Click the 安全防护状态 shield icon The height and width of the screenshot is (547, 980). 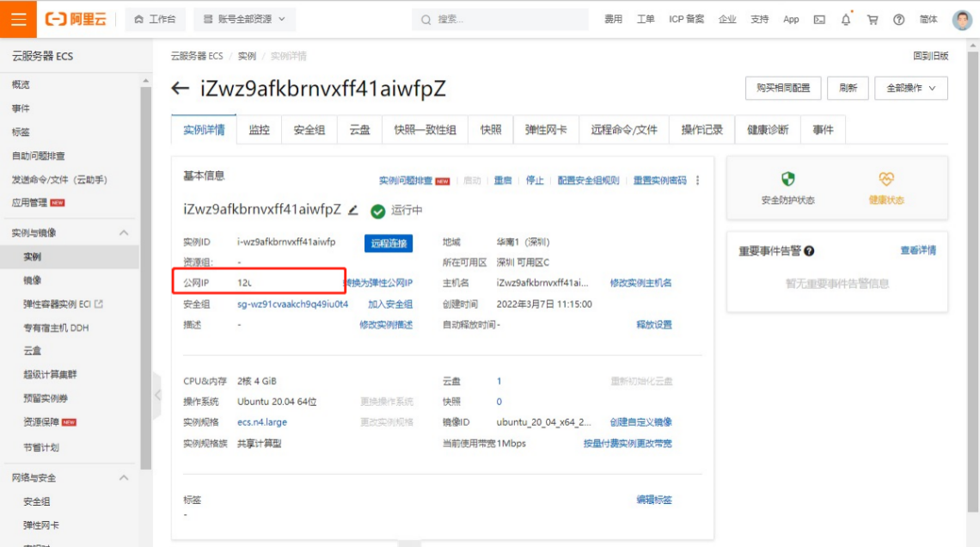[x=787, y=179]
